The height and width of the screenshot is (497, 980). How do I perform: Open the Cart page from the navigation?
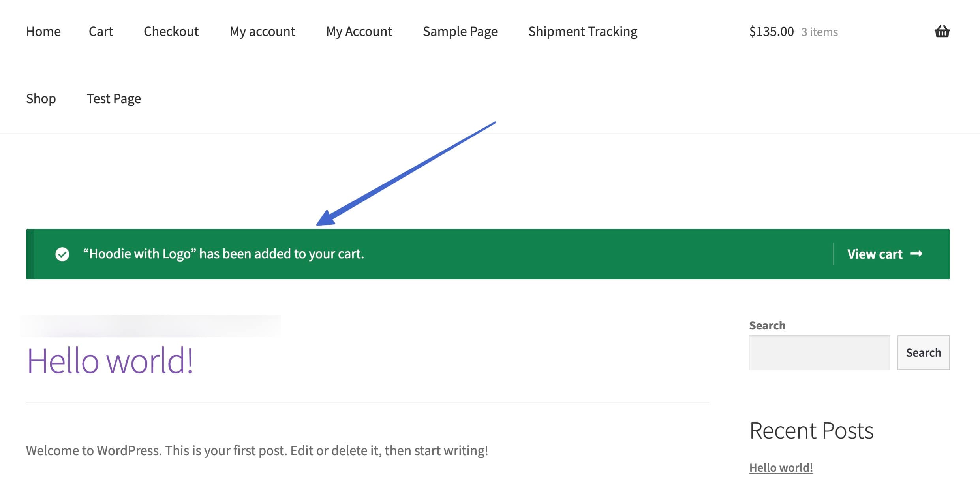pyautogui.click(x=101, y=31)
